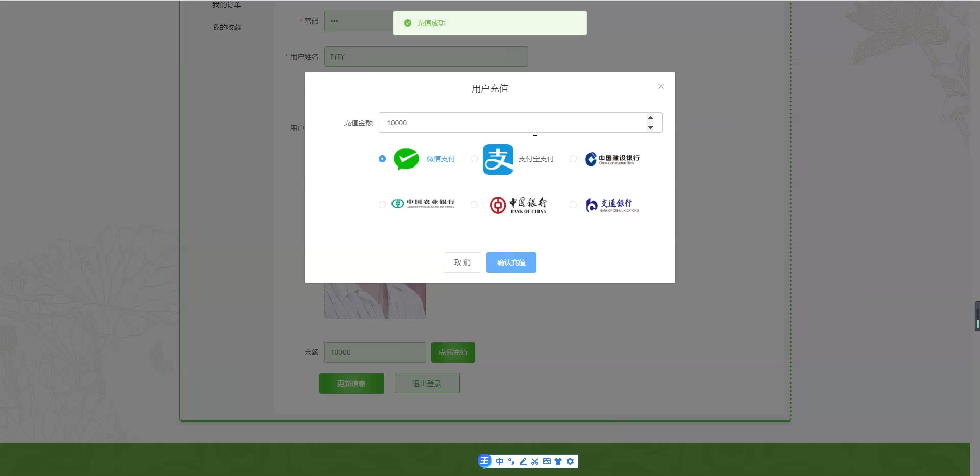The width and height of the screenshot is (980, 476).
Task: Focus the 余额 balance field
Action: pos(375,352)
